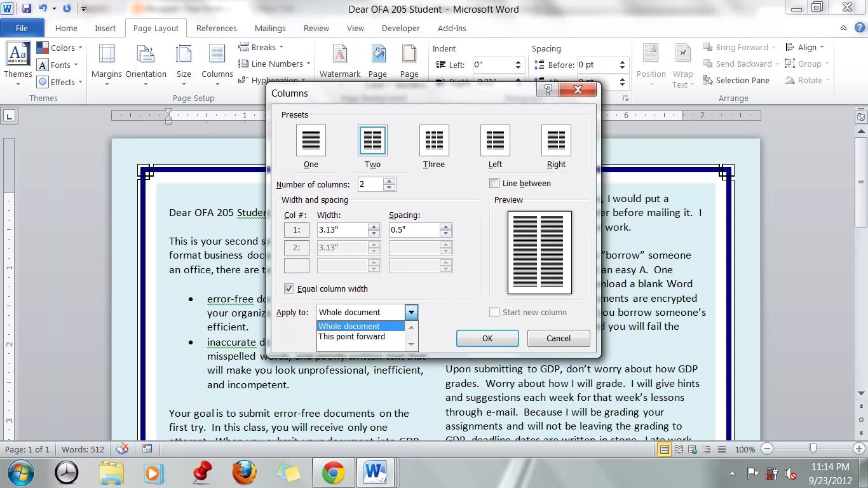This screenshot has height=488, width=868.
Task: Click the column 1 Spacing field
Action: click(414, 230)
